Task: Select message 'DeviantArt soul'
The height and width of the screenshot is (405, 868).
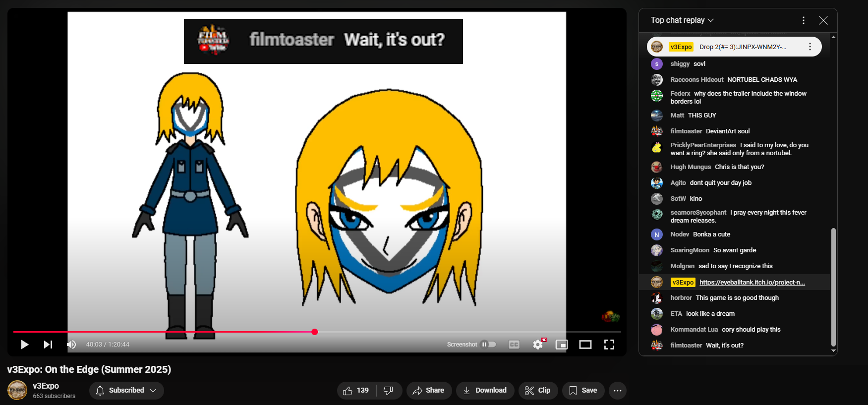Action: click(x=728, y=131)
